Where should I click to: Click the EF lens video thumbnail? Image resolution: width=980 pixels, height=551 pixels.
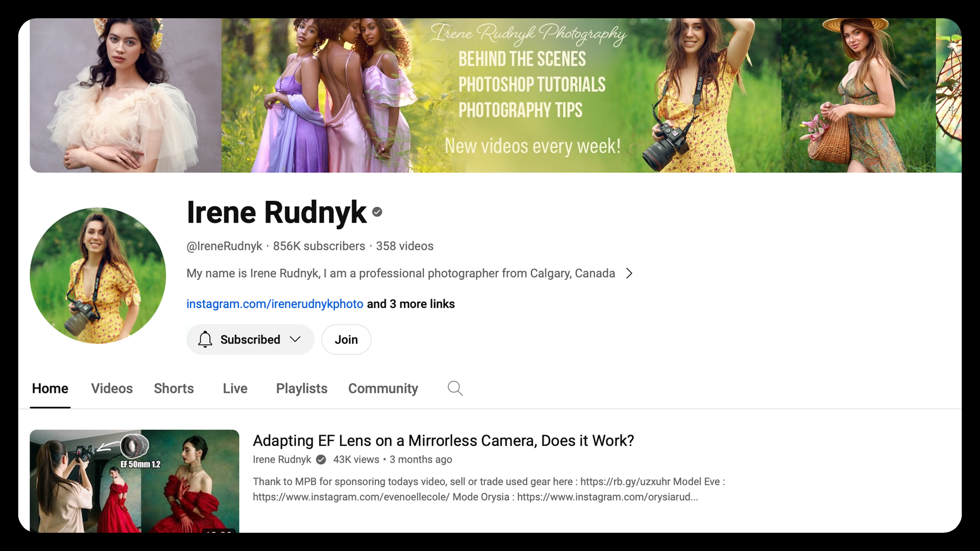point(135,482)
